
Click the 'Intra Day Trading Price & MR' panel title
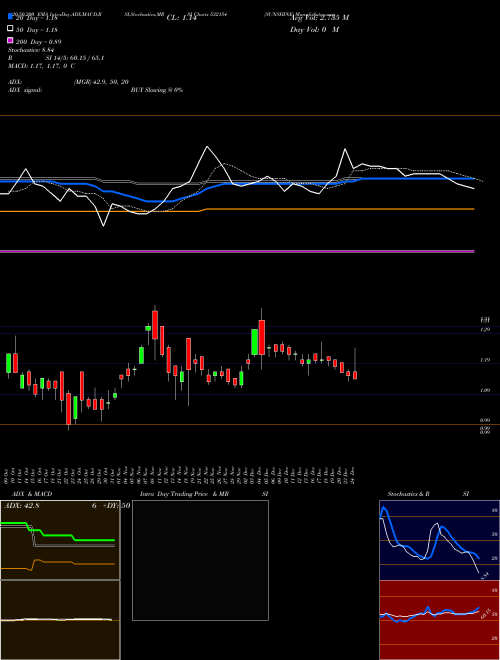pos(184,494)
